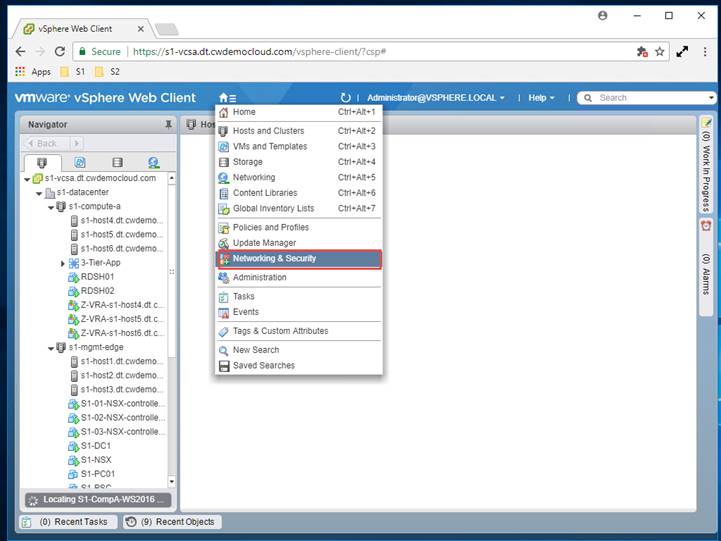Select s1-host5 in the tree
Viewport: 721px width, 541px height.
[x=117, y=235]
